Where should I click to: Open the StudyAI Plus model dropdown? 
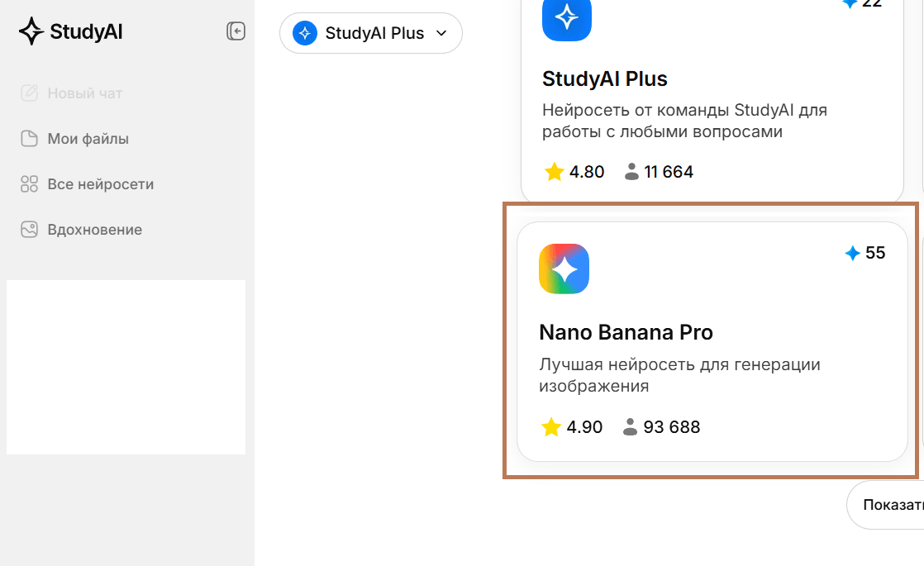370,33
